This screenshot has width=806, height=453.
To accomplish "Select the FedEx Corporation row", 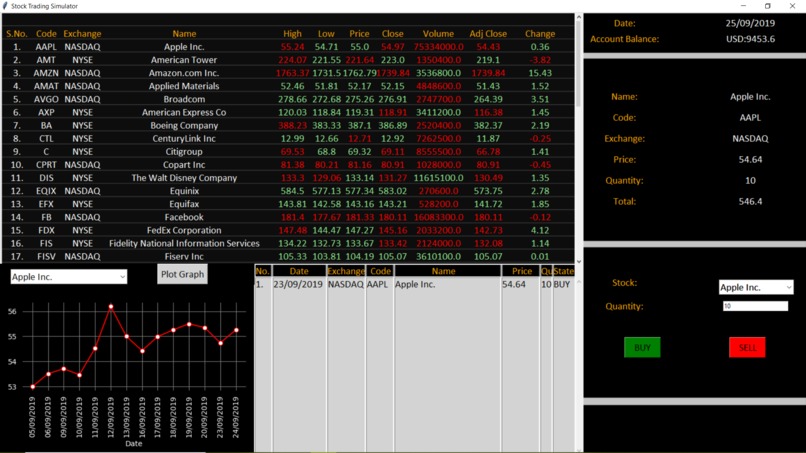I will click(x=288, y=230).
